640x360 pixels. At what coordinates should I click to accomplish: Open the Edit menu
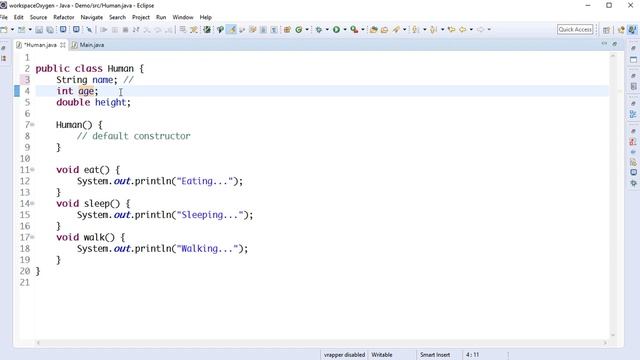tap(19, 17)
